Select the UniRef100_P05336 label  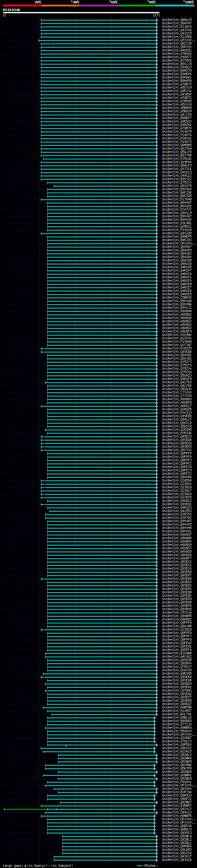point(177,433)
